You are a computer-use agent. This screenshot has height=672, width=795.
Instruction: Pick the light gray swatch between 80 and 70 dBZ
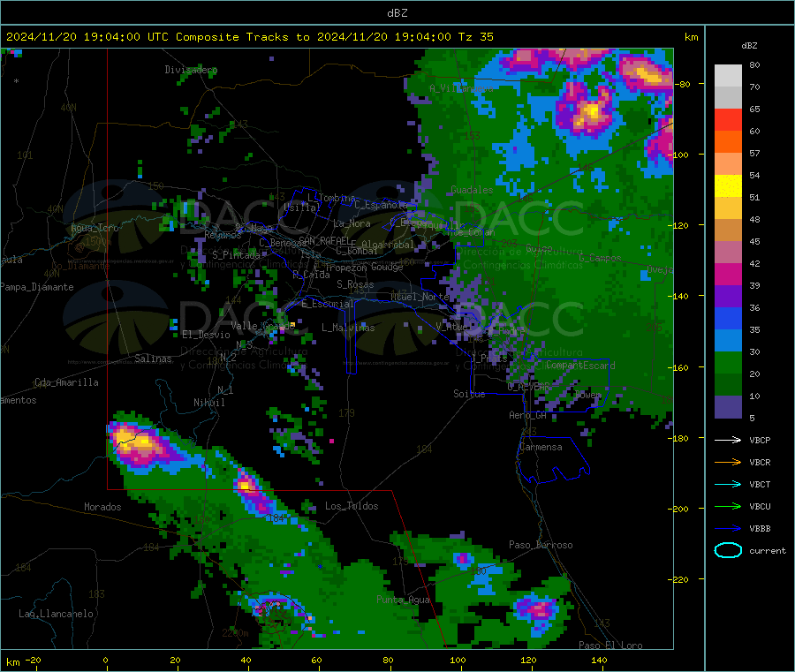point(728,76)
